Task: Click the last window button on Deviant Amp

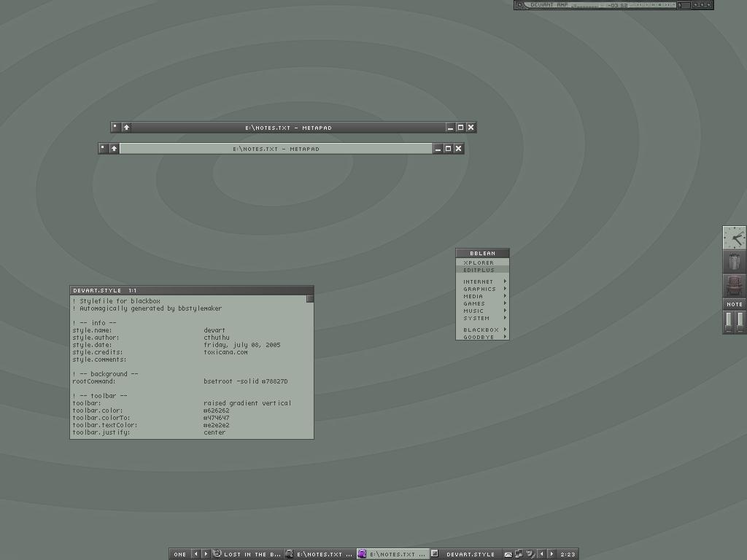Action: point(709,5)
